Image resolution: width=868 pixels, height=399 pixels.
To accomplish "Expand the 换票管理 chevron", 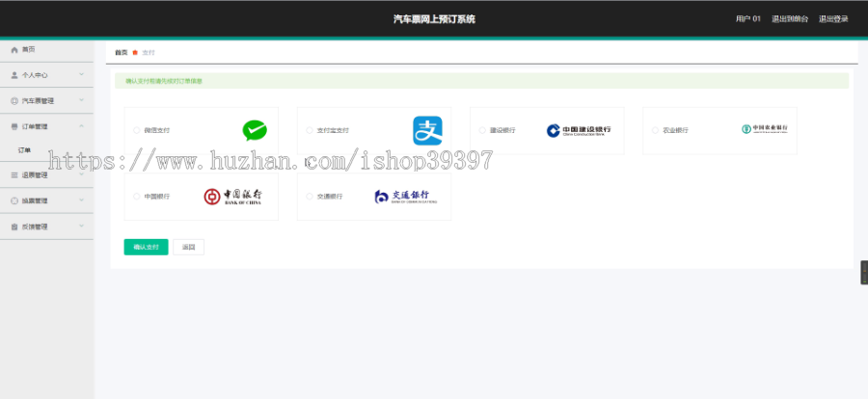I will 81,200.
